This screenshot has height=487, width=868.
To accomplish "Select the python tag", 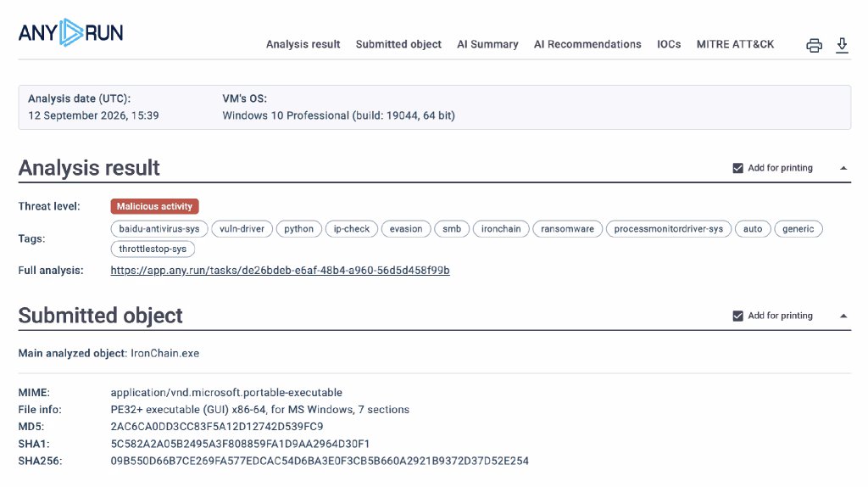I will click(299, 229).
